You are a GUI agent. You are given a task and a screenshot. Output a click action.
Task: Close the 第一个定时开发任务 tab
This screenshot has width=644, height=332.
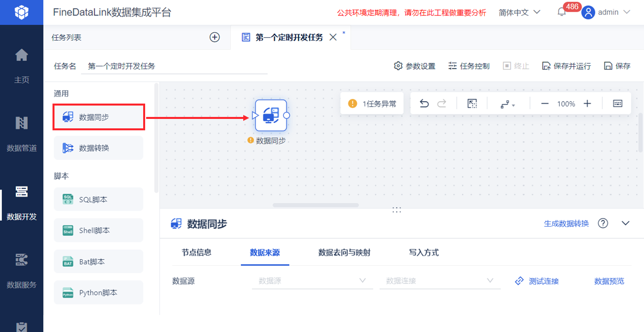pos(333,37)
